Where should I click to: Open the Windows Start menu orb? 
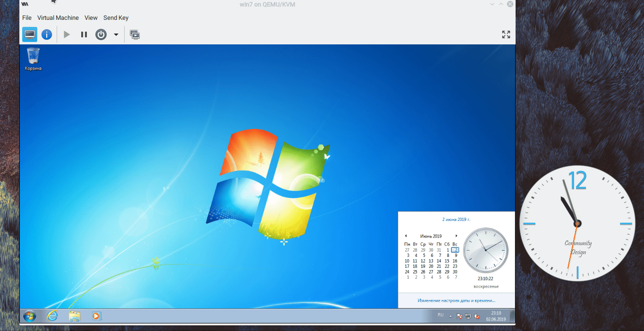[x=29, y=316]
